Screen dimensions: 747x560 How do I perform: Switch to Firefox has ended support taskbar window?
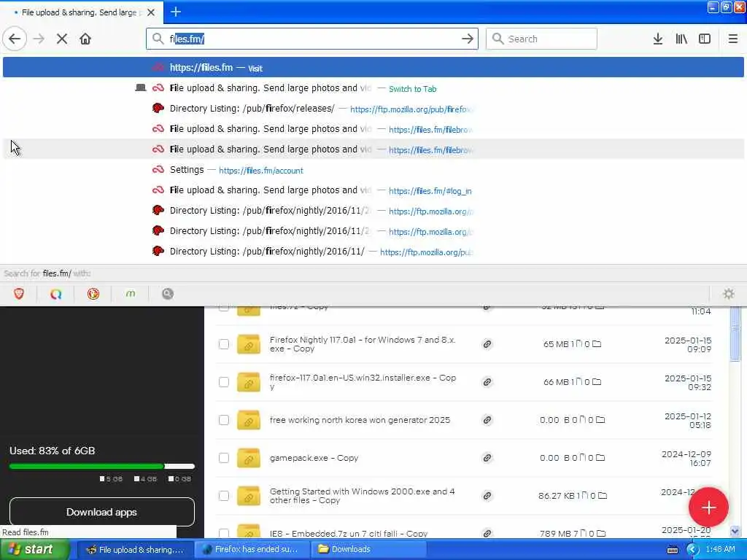[252, 549]
